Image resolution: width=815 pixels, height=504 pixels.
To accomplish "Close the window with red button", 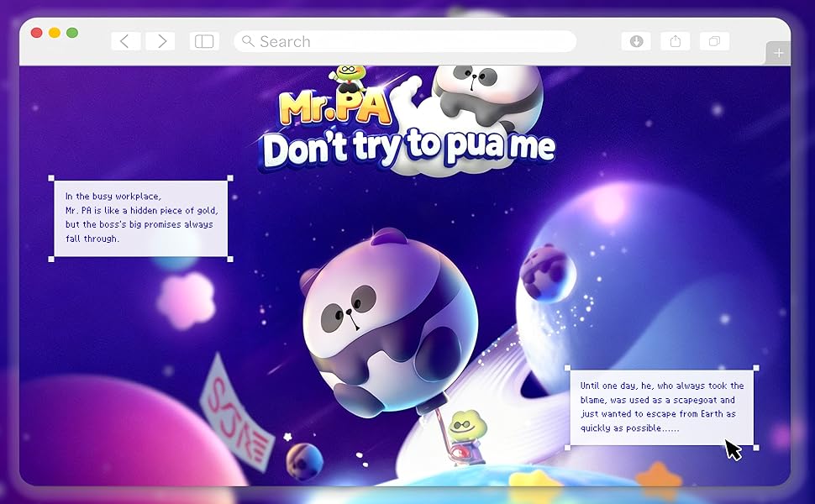I will point(36,33).
